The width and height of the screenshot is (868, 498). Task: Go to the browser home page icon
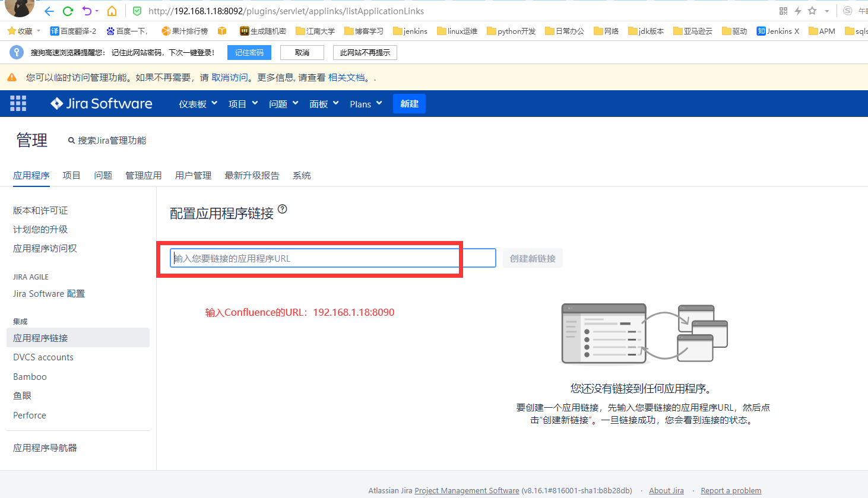click(x=112, y=11)
